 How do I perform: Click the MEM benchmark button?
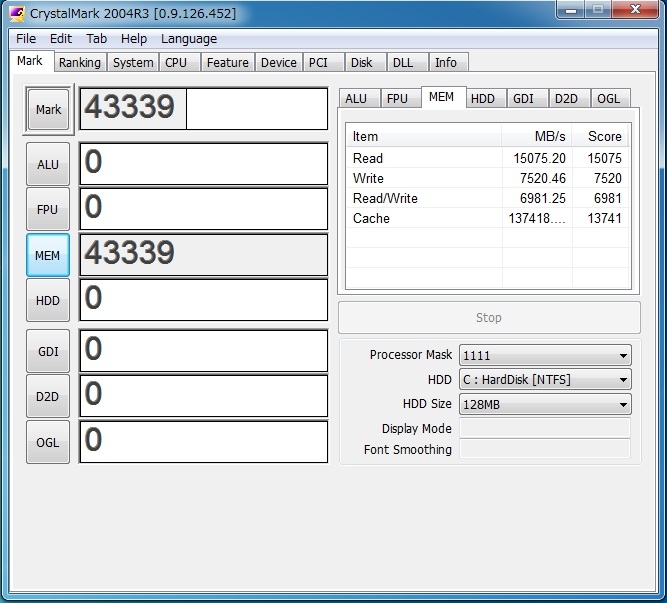click(x=48, y=256)
